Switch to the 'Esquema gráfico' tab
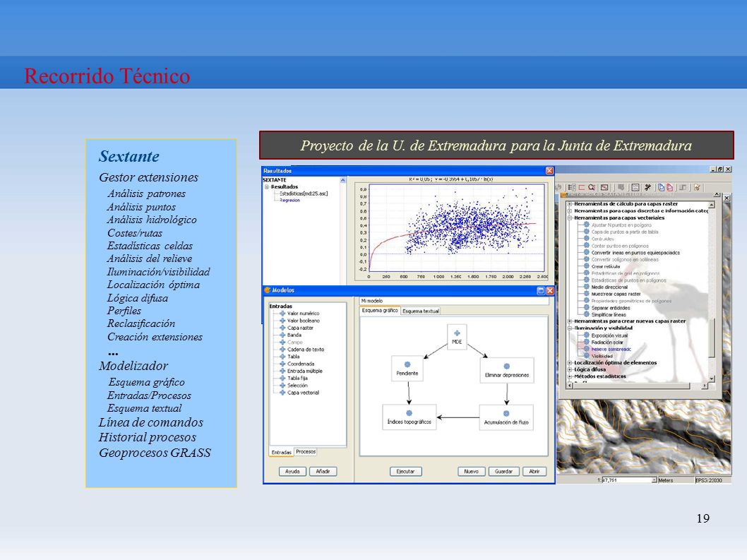747x560 pixels. 380,310
